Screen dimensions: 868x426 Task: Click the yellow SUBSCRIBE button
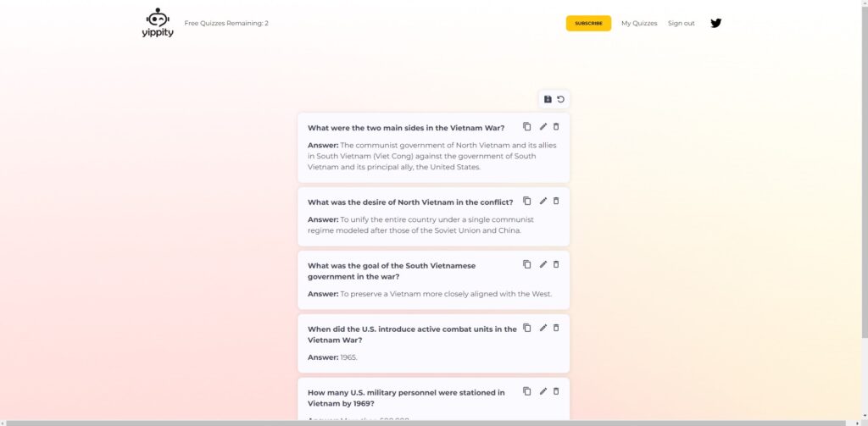tap(588, 23)
